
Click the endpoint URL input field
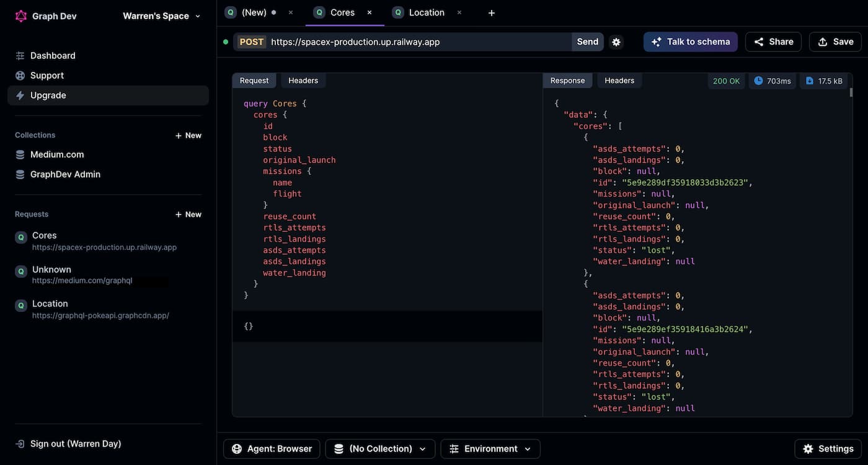point(418,42)
